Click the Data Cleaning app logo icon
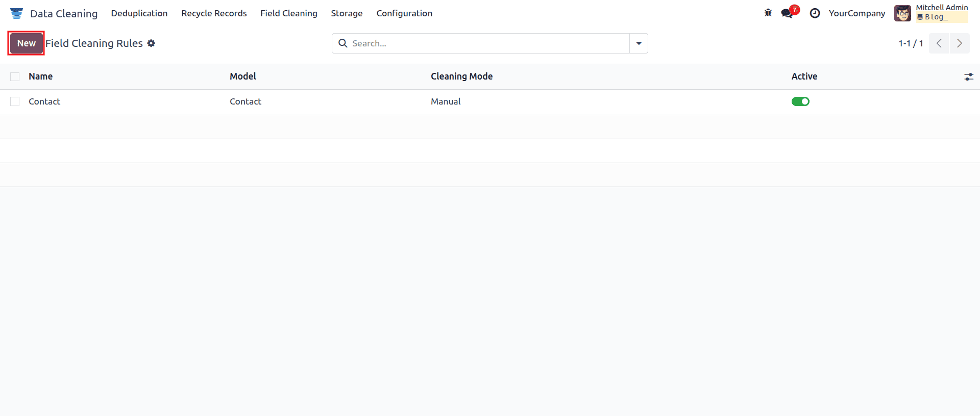Image resolution: width=980 pixels, height=416 pixels. point(16,13)
